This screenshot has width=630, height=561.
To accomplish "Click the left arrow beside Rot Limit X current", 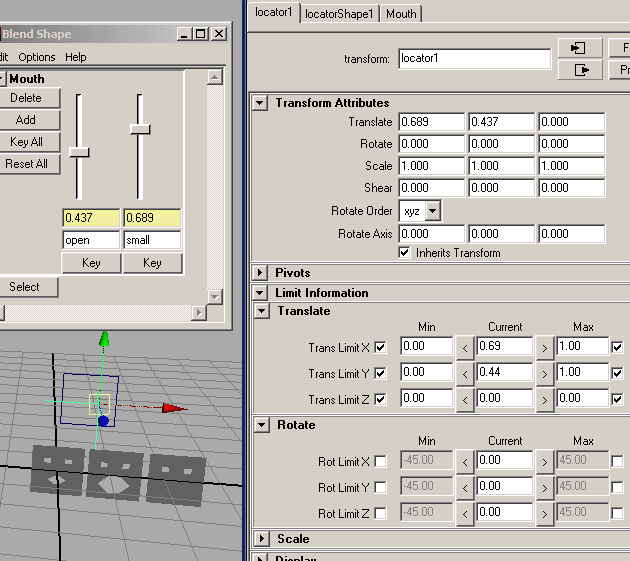I will click(x=464, y=462).
